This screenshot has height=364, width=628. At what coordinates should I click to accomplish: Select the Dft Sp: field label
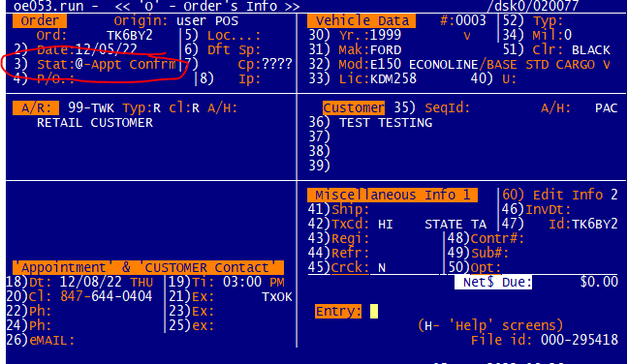235,50
